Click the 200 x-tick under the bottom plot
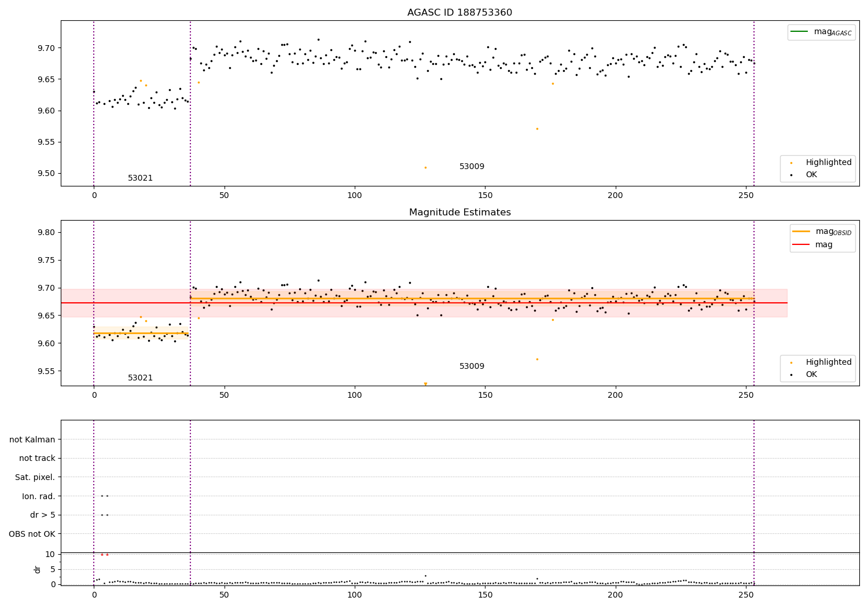 (616, 595)
